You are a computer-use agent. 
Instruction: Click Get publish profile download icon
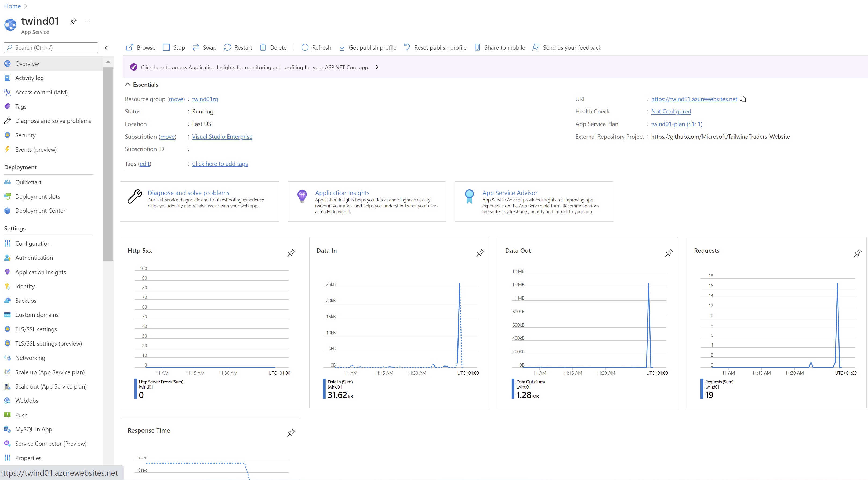(342, 47)
